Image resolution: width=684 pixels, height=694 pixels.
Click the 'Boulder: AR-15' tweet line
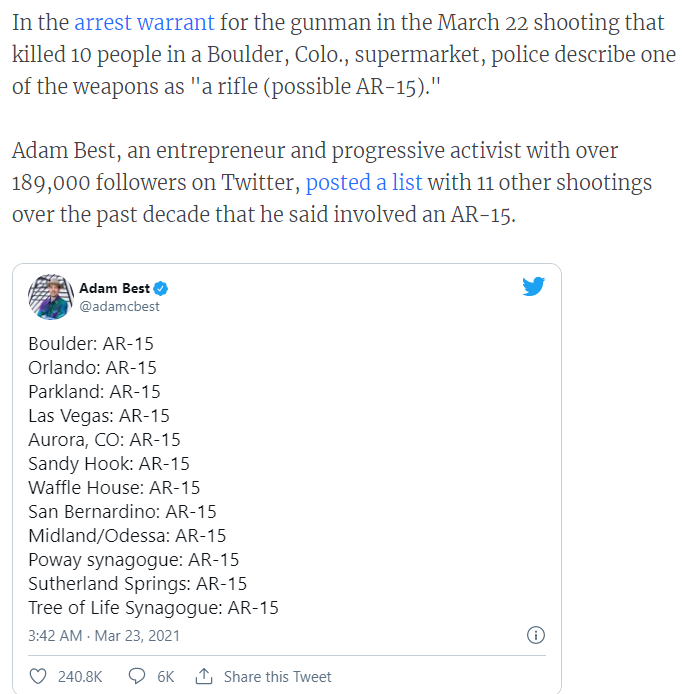tap(91, 344)
